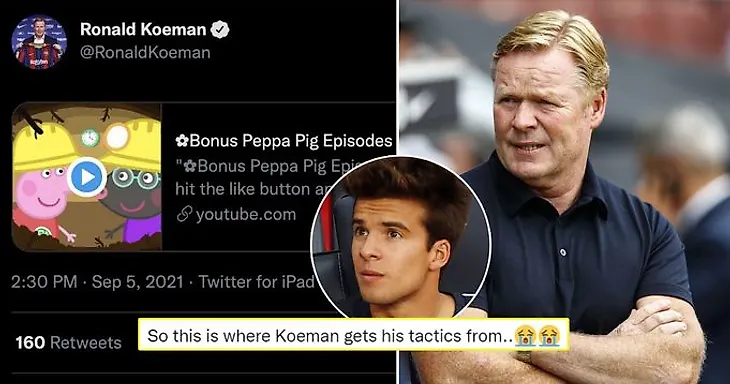Click the glasses-wearing character in the thumbnail

click(133, 195)
